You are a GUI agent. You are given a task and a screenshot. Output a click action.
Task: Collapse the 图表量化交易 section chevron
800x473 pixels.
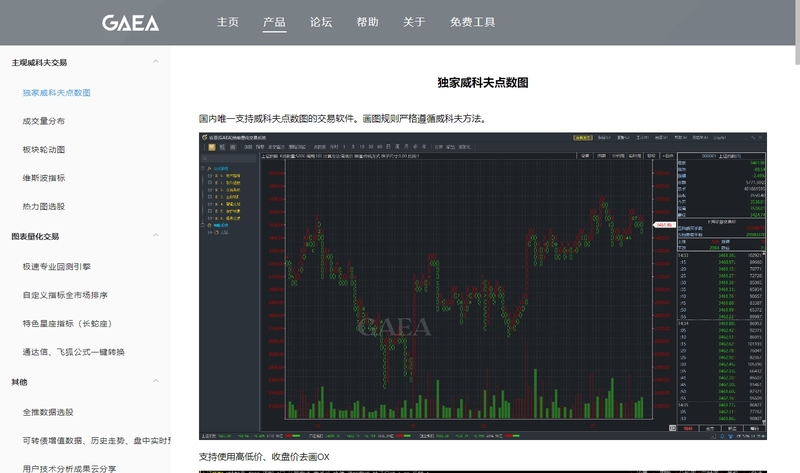(x=156, y=236)
